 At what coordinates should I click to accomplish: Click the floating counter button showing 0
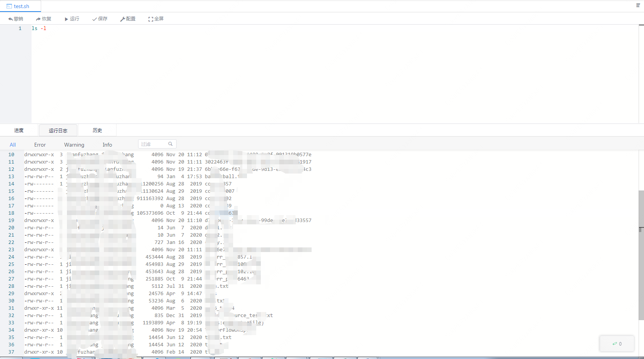point(617,344)
